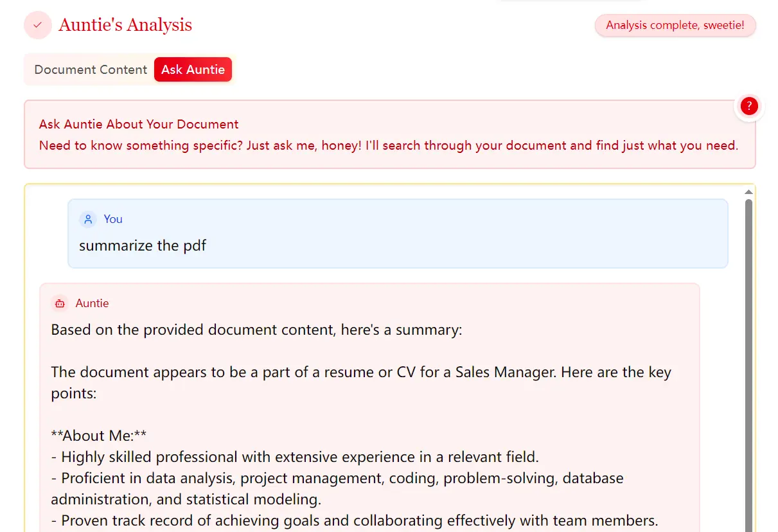Click the 'Auntie' sender name label
The image size is (778, 532).
[92, 303]
